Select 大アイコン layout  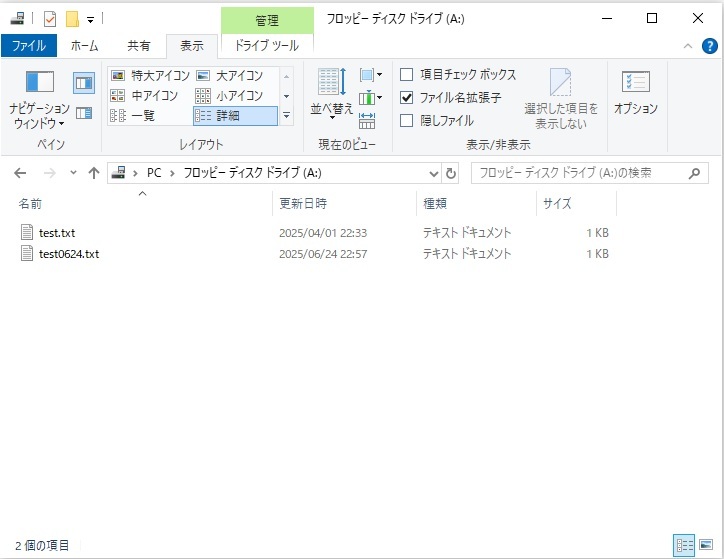(230, 75)
